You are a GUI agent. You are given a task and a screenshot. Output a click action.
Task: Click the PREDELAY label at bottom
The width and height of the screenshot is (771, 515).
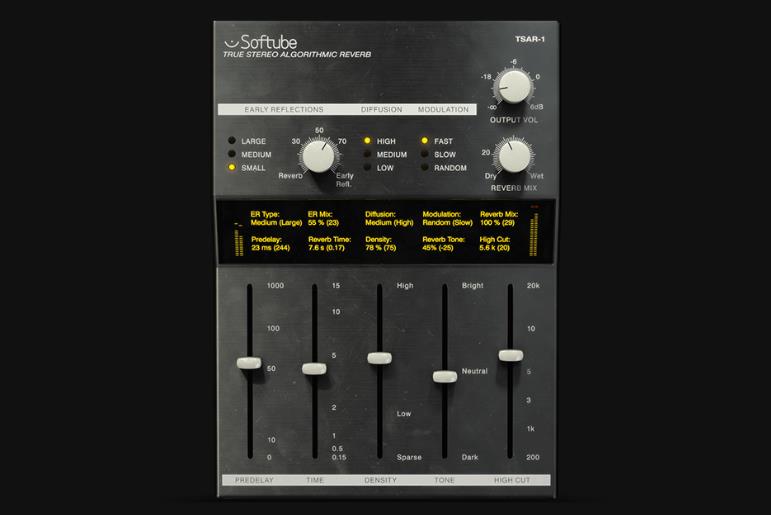[254, 480]
